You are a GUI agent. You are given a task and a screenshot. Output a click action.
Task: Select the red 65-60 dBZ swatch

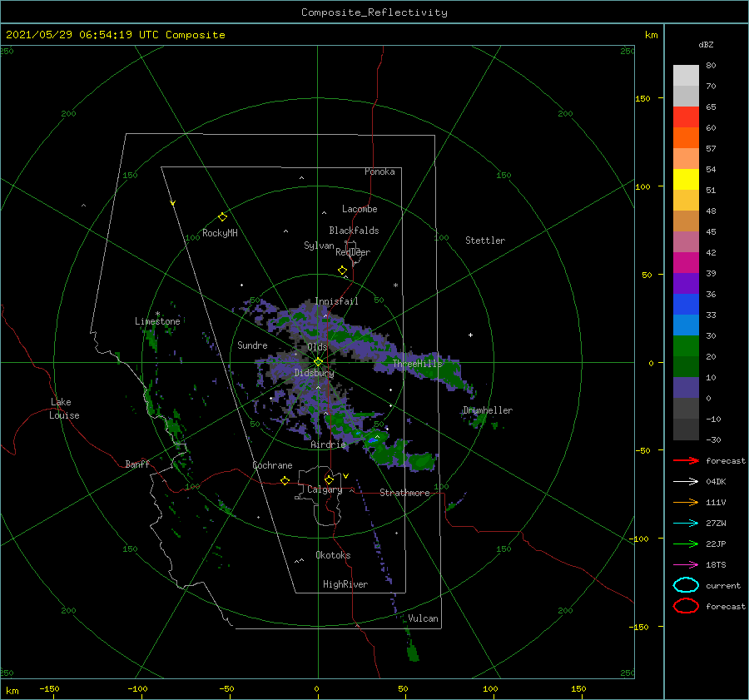click(x=686, y=117)
